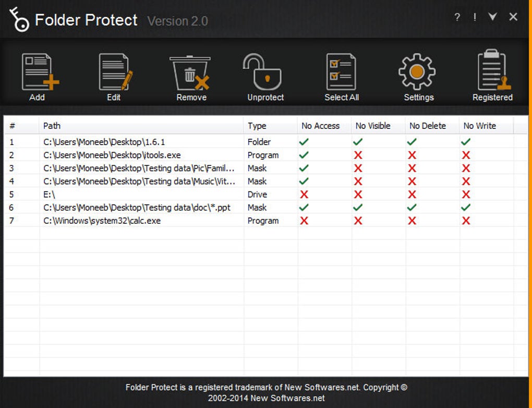Click the Unprotect padlock icon
Image resolution: width=532 pixels, height=408 pixels.
(262, 72)
